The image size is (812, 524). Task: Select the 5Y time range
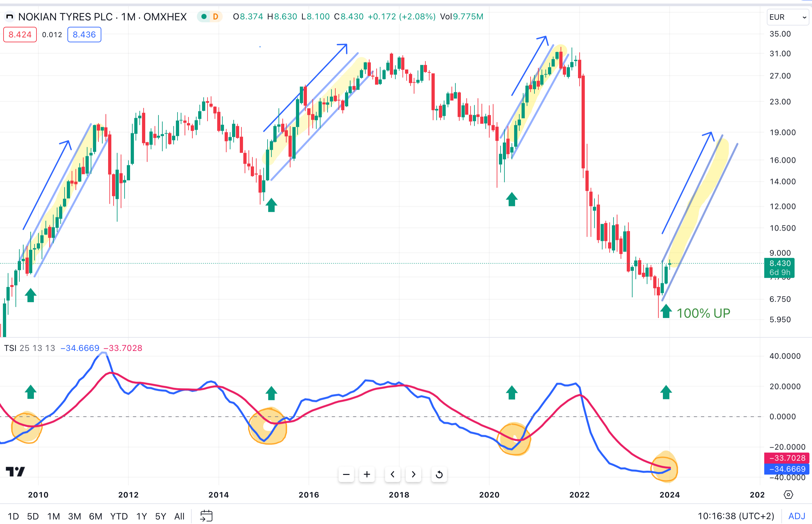coord(160,517)
